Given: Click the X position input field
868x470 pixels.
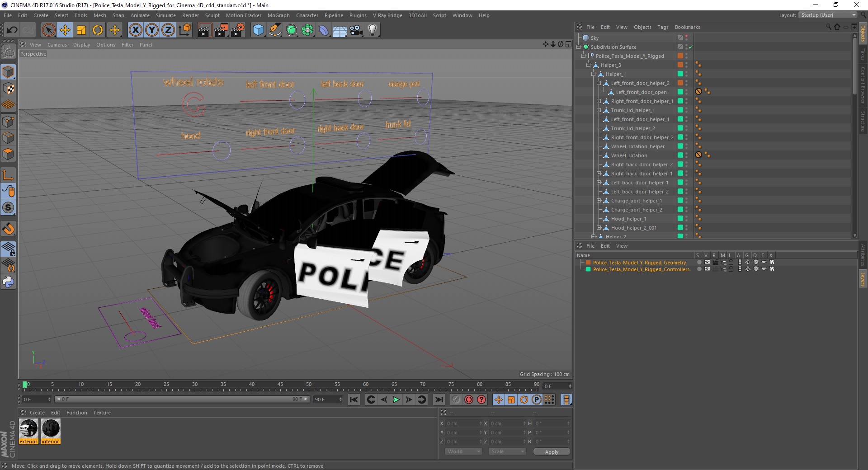Looking at the screenshot, I should click(x=464, y=423).
